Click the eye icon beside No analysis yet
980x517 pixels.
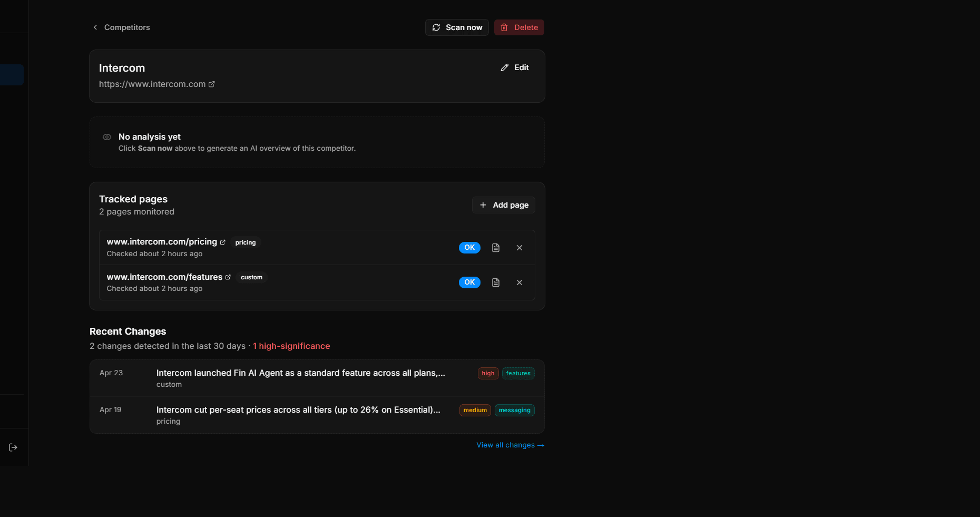click(107, 137)
